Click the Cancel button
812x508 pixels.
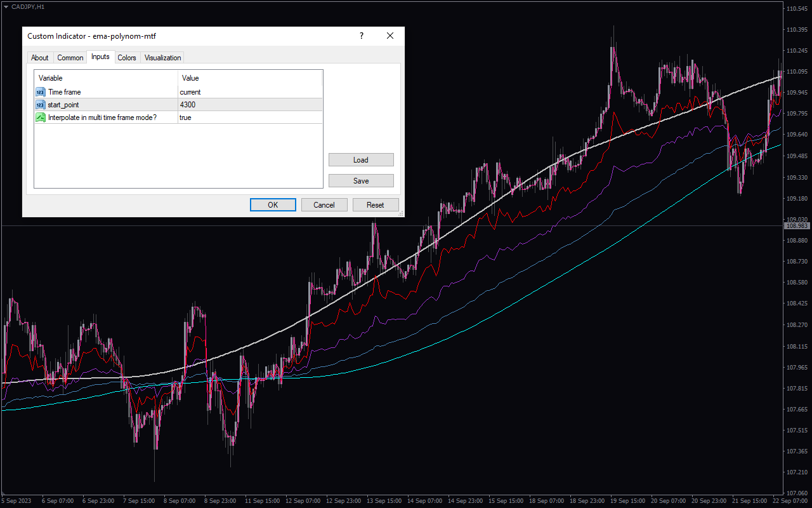click(324, 204)
